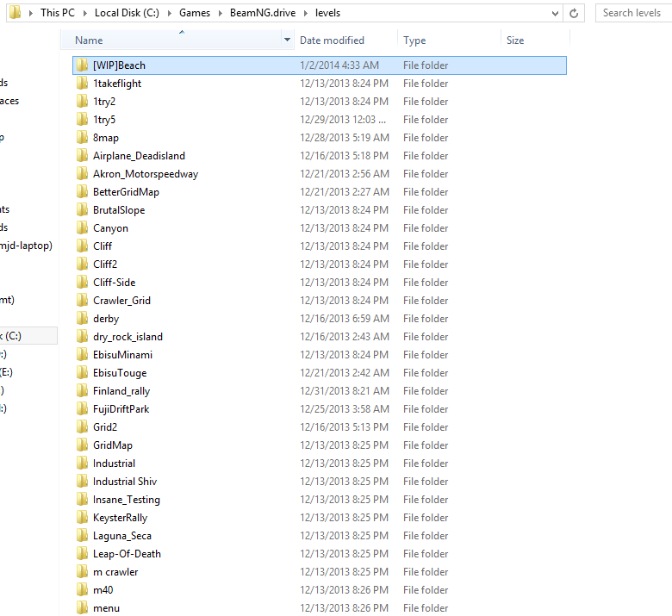The width and height of the screenshot is (672, 616).
Task: Click the m40 folder icon
Action: (83, 590)
